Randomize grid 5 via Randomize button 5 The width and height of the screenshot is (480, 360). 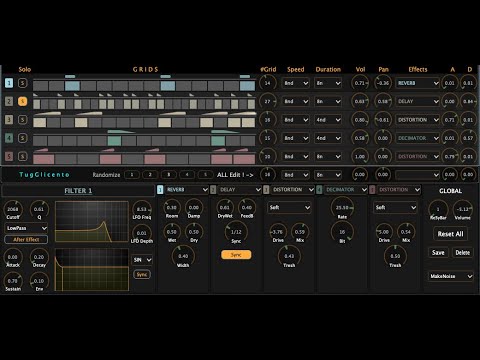205,175
